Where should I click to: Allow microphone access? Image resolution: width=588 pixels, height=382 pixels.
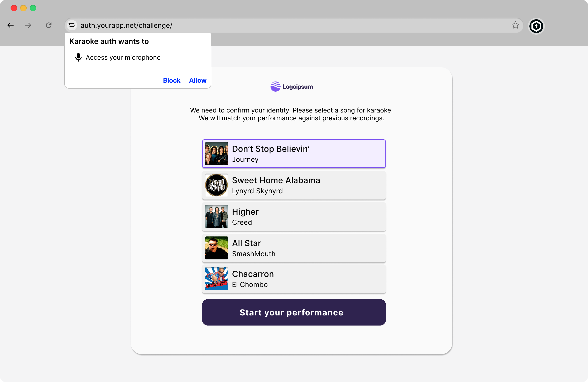pyautogui.click(x=198, y=81)
